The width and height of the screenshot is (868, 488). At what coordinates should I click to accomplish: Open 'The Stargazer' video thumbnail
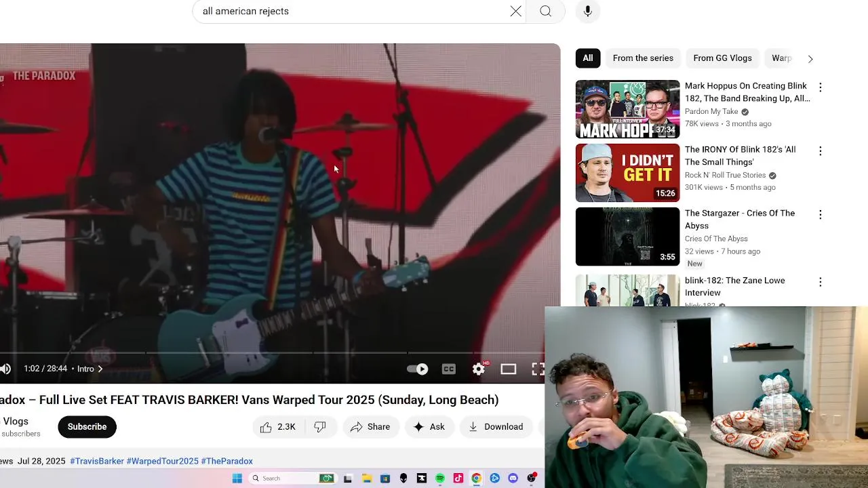(x=627, y=237)
